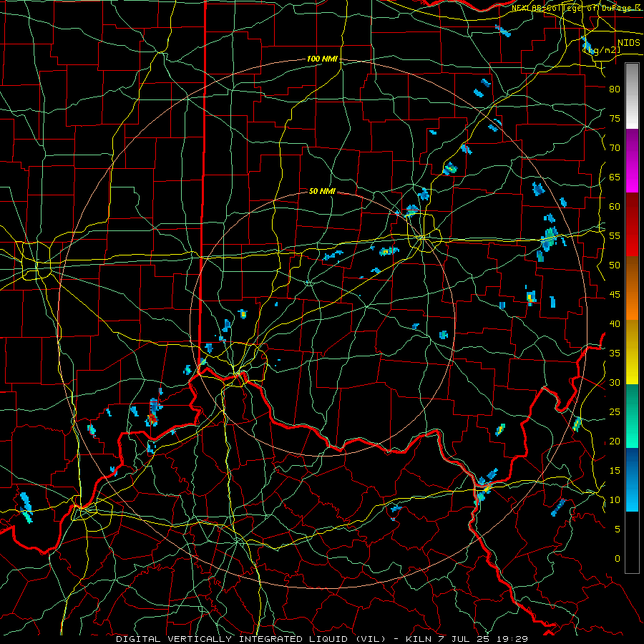Click the scale value "10" on the legend

[x=615, y=500]
